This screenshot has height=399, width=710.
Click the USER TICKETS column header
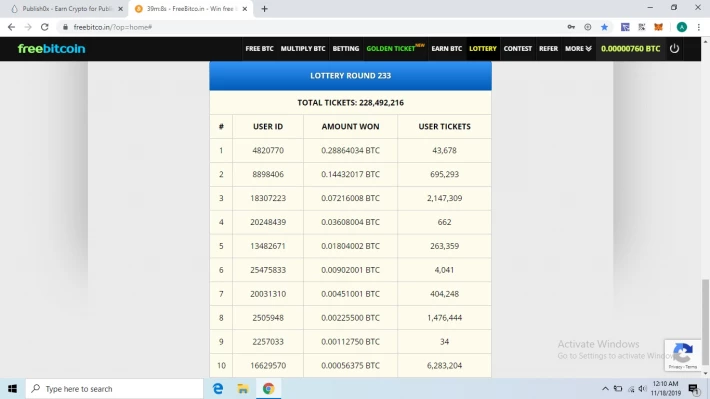(444, 126)
